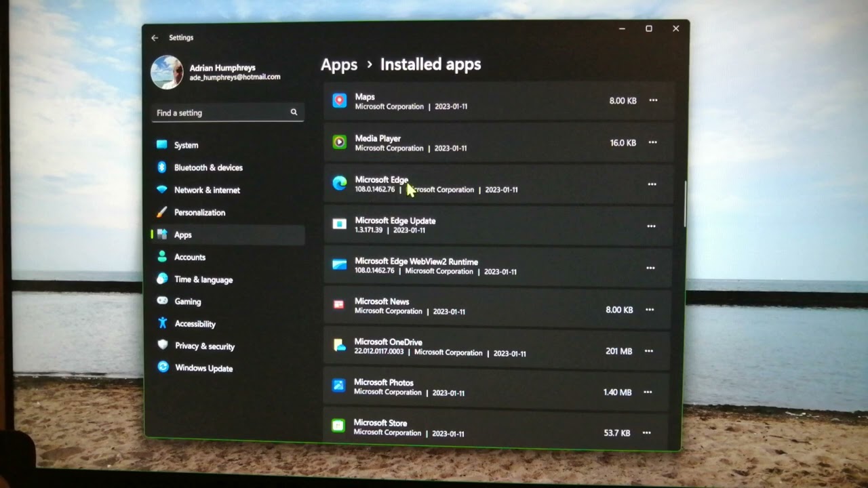Open Privacy & security settings
868x488 pixels.
click(x=227, y=346)
